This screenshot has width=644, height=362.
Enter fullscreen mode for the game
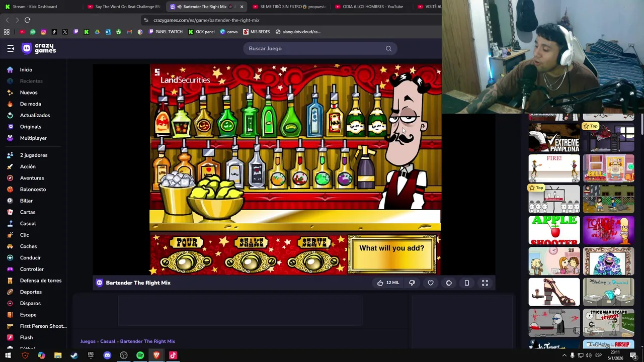485,283
